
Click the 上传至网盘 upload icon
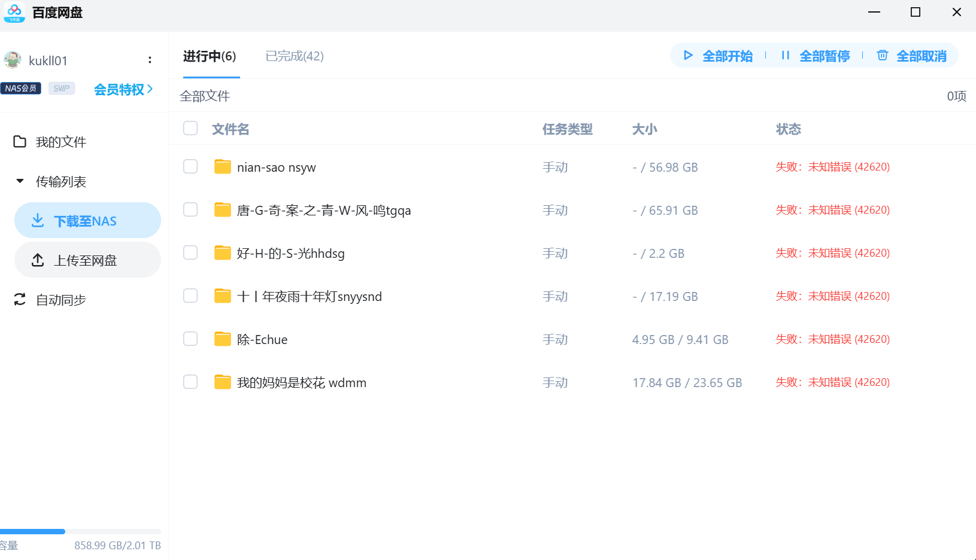38,260
